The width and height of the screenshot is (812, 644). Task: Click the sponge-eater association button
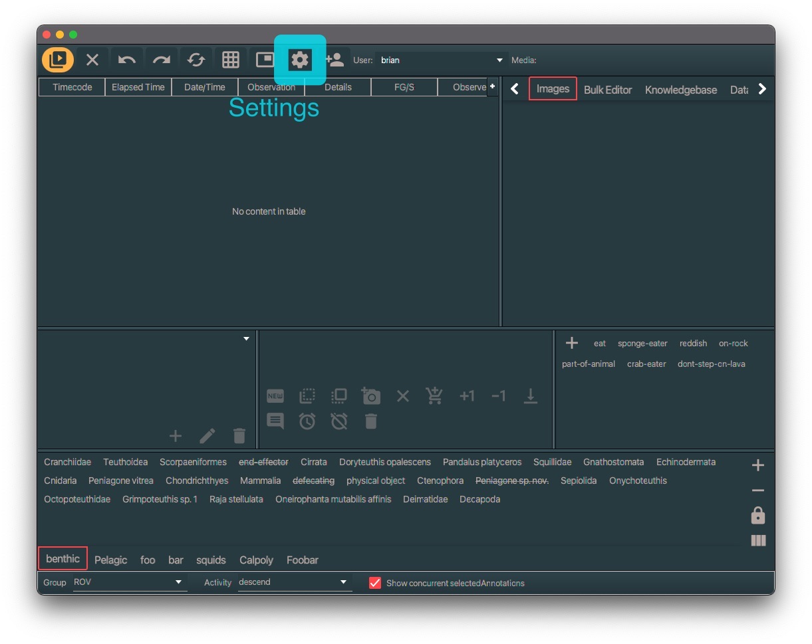coord(642,344)
